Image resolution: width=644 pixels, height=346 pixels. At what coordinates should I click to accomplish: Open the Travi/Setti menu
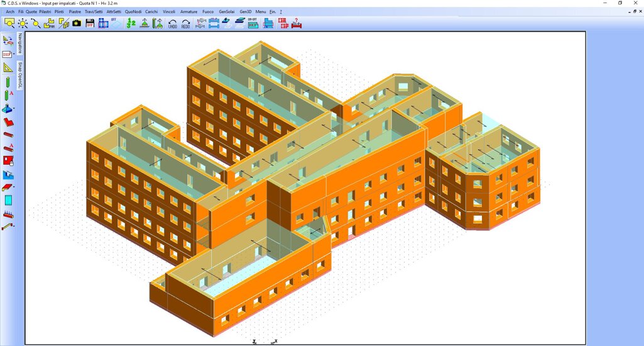click(94, 11)
